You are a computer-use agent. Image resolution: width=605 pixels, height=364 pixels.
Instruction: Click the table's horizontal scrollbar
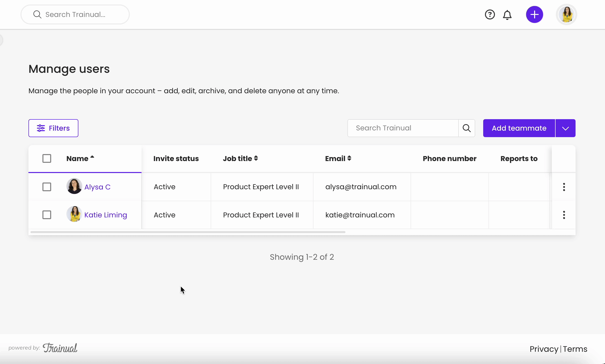point(188,232)
